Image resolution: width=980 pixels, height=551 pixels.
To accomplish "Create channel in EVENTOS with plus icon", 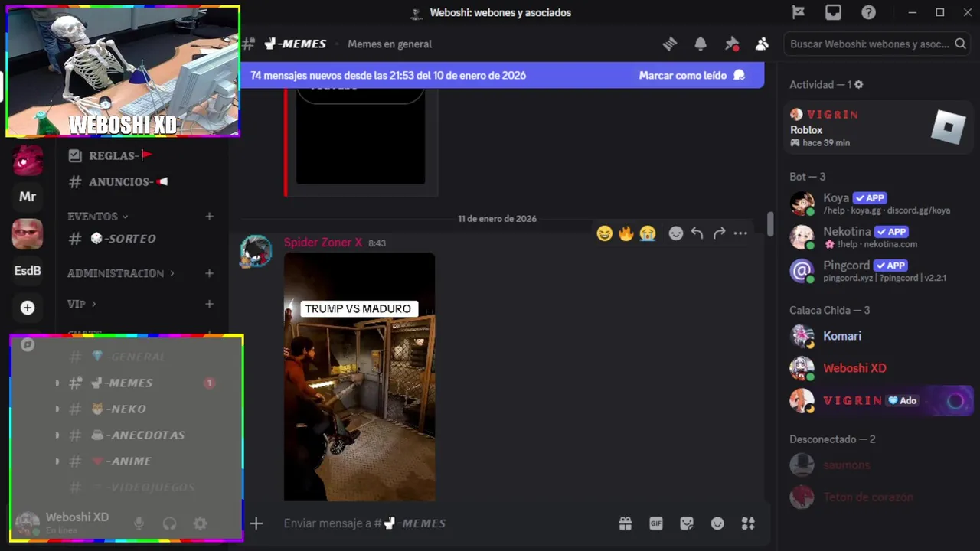I will pyautogui.click(x=209, y=217).
